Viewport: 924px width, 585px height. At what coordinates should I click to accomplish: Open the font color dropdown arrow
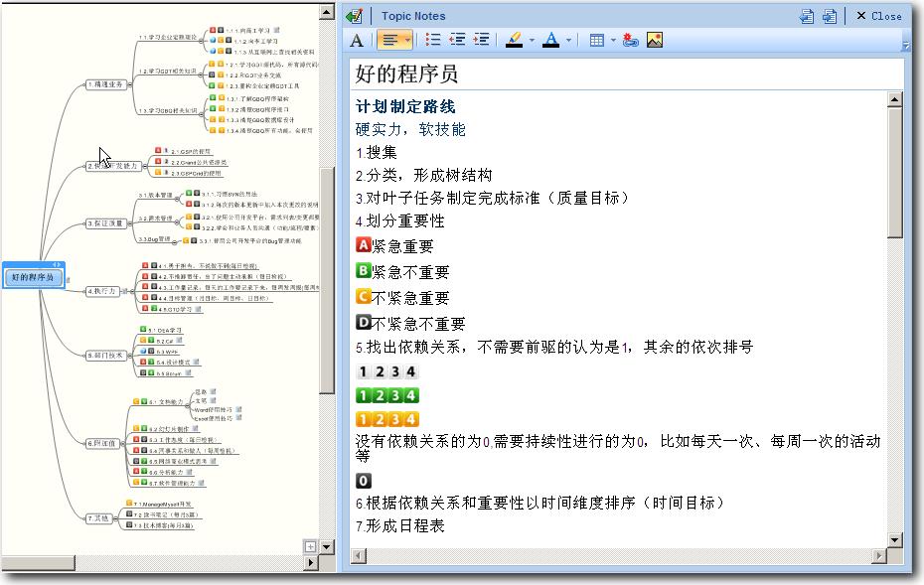[569, 41]
